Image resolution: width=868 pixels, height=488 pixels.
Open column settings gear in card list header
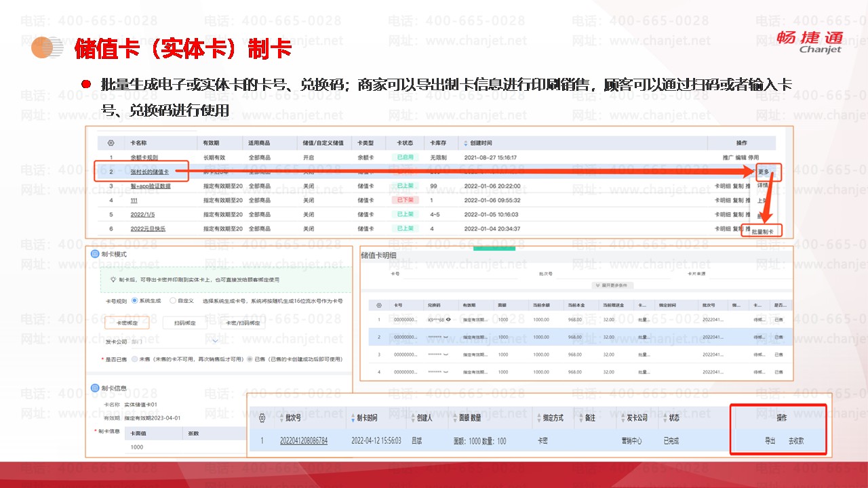click(x=111, y=143)
